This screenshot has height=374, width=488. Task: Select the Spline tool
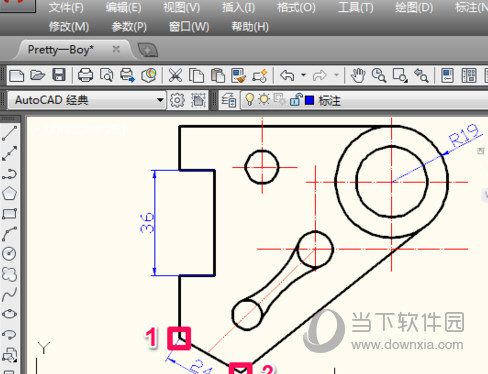tap(9, 294)
